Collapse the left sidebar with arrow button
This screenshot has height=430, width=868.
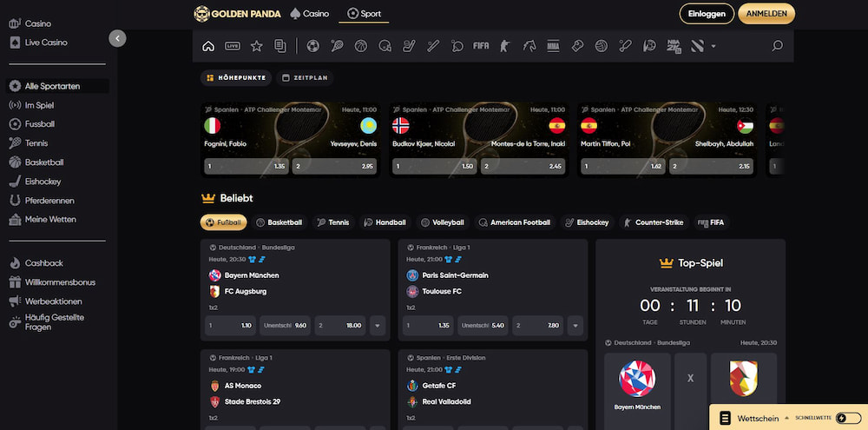pos(117,38)
